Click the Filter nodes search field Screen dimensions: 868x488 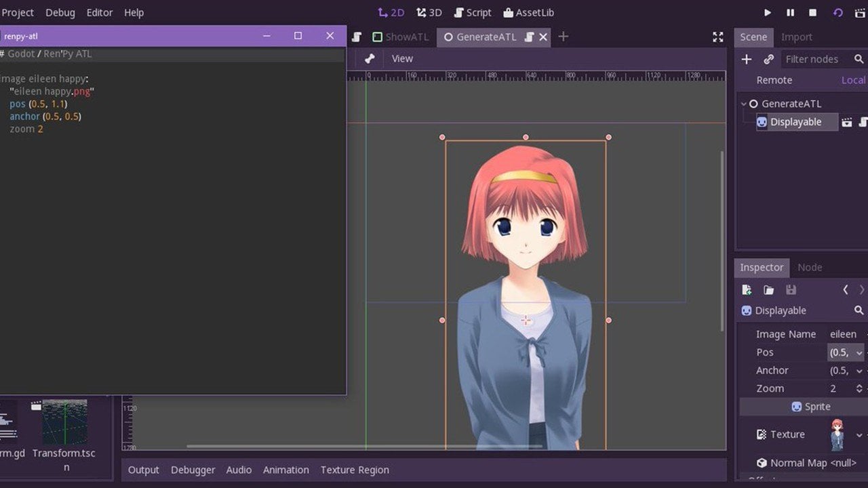823,60
